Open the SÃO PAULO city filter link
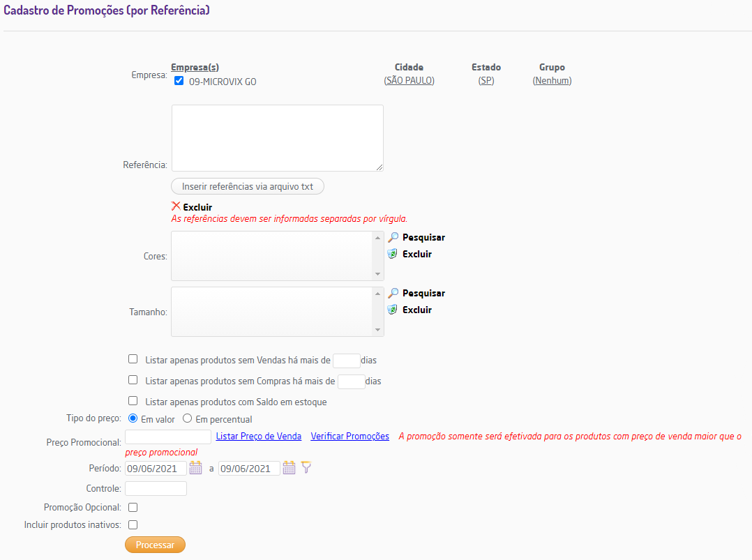 pos(409,81)
